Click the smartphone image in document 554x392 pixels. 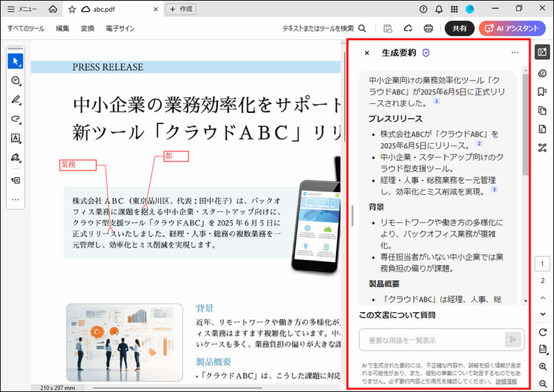click(315, 226)
